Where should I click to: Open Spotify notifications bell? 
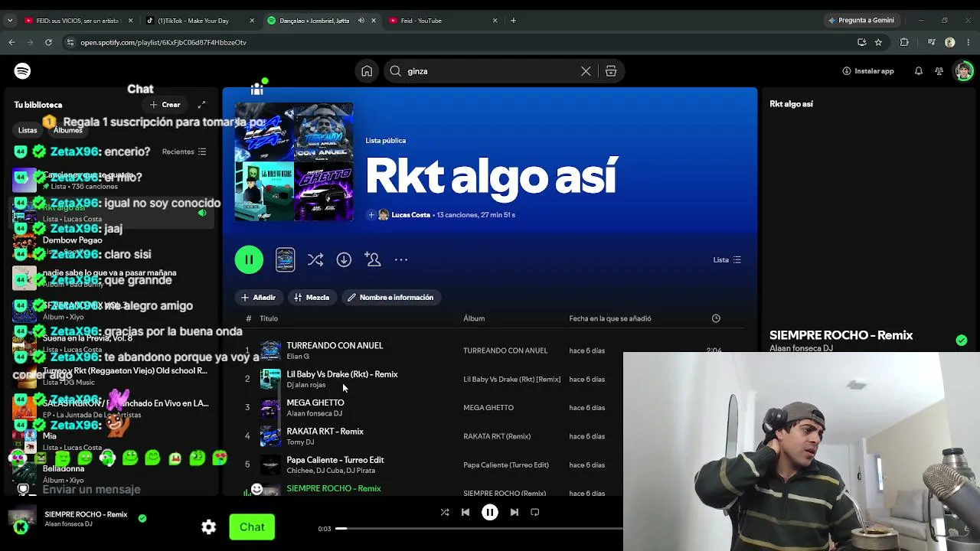(x=918, y=71)
